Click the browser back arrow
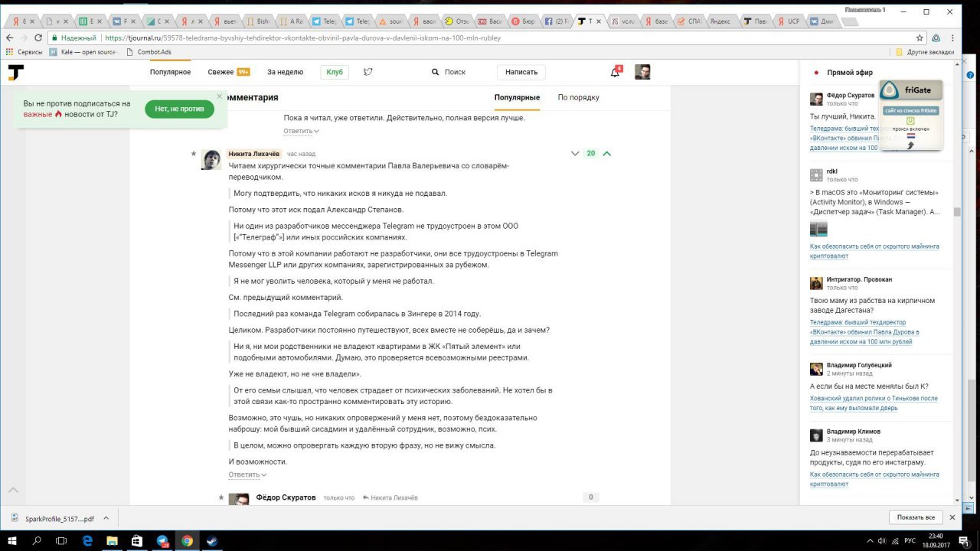980x551 pixels. click(x=9, y=37)
